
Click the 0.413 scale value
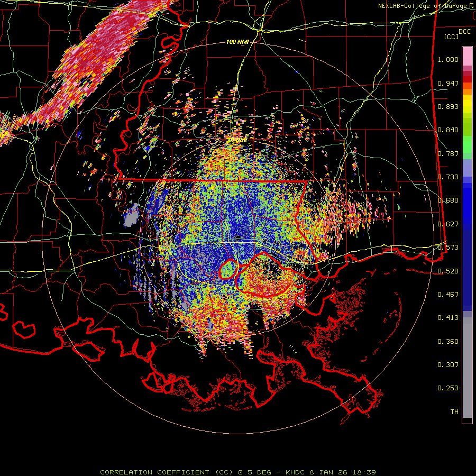click(448, 318)
